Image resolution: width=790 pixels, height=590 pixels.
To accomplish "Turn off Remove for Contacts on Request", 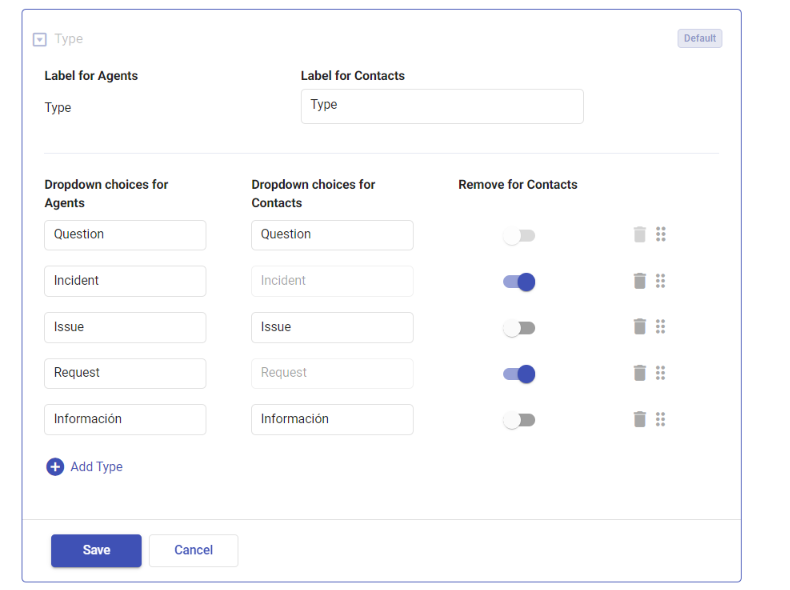I will pos(519,374).
